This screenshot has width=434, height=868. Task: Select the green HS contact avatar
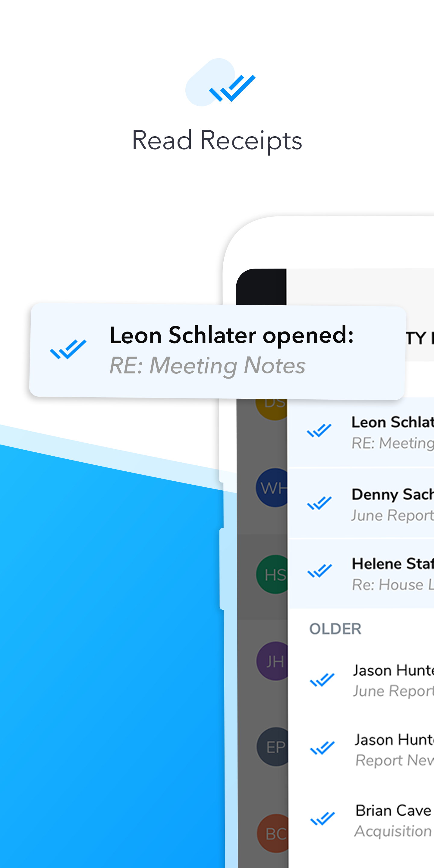point(272,574)
